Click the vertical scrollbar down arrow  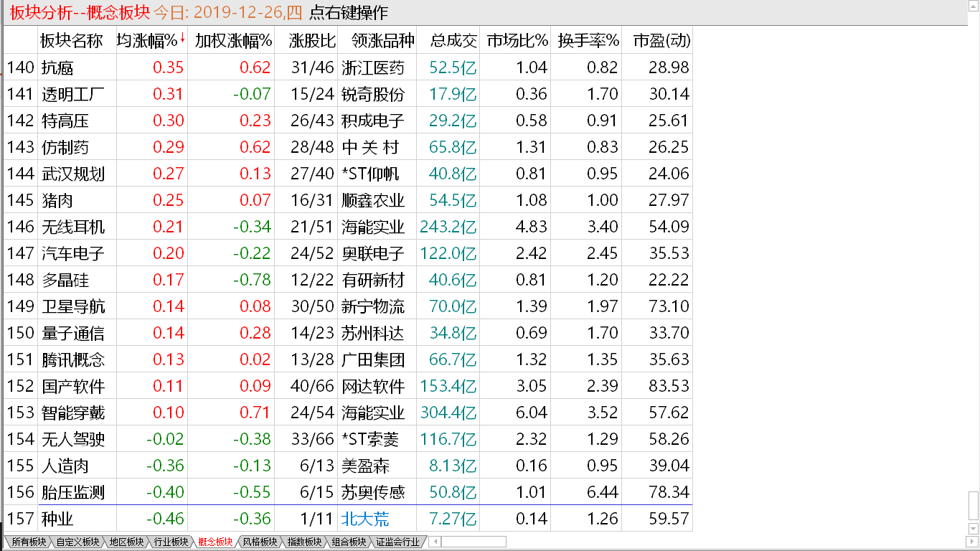pos(973,529)
